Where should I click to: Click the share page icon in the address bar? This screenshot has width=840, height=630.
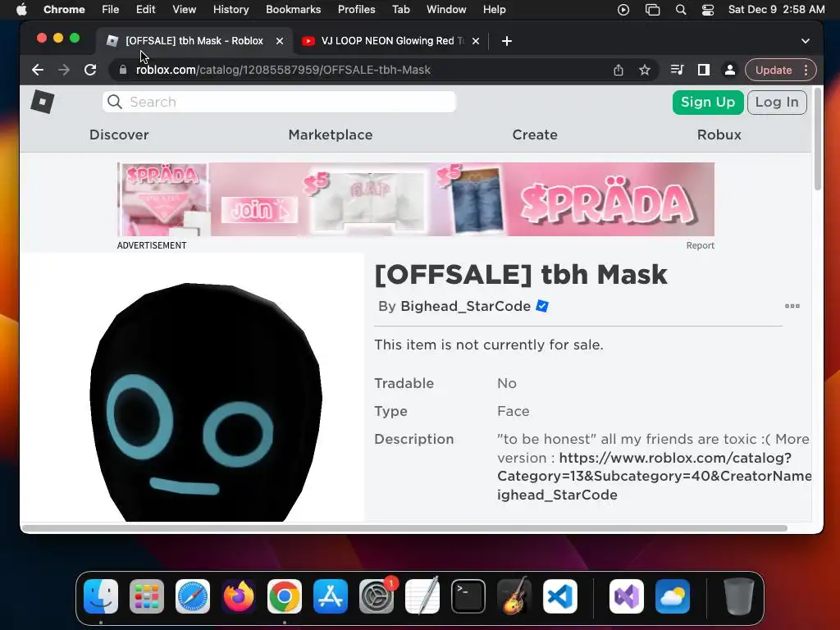pos(619,70)
